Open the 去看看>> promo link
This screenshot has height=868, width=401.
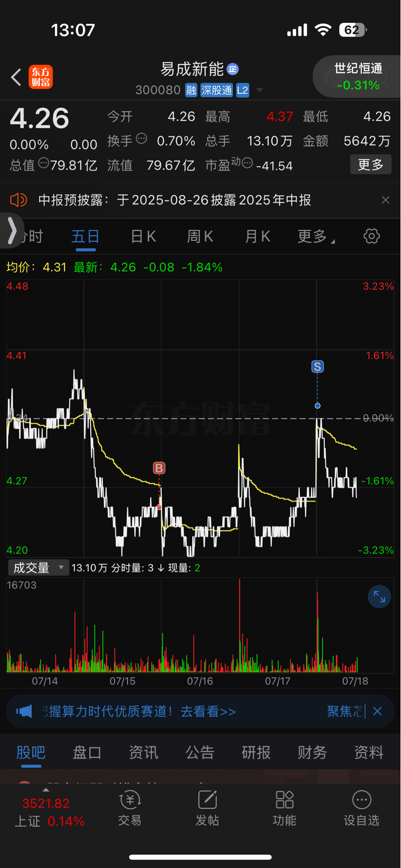(x=208, y=712)
